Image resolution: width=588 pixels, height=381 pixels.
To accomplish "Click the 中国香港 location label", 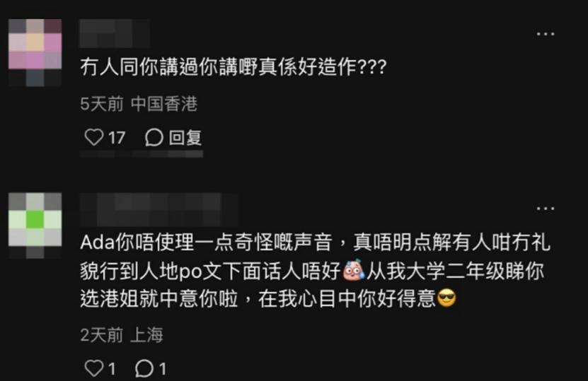I will 164,104.
